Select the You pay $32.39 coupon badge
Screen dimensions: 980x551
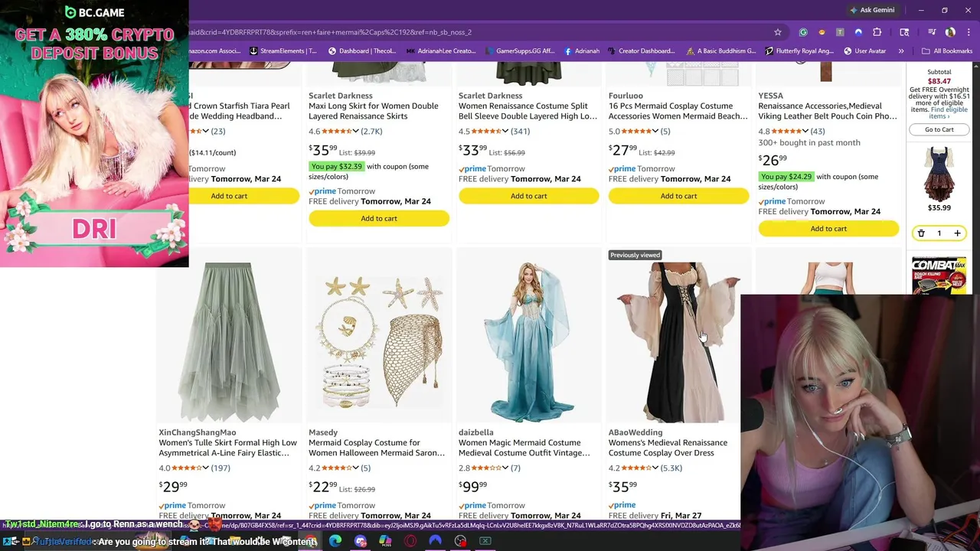click(337, 166)
